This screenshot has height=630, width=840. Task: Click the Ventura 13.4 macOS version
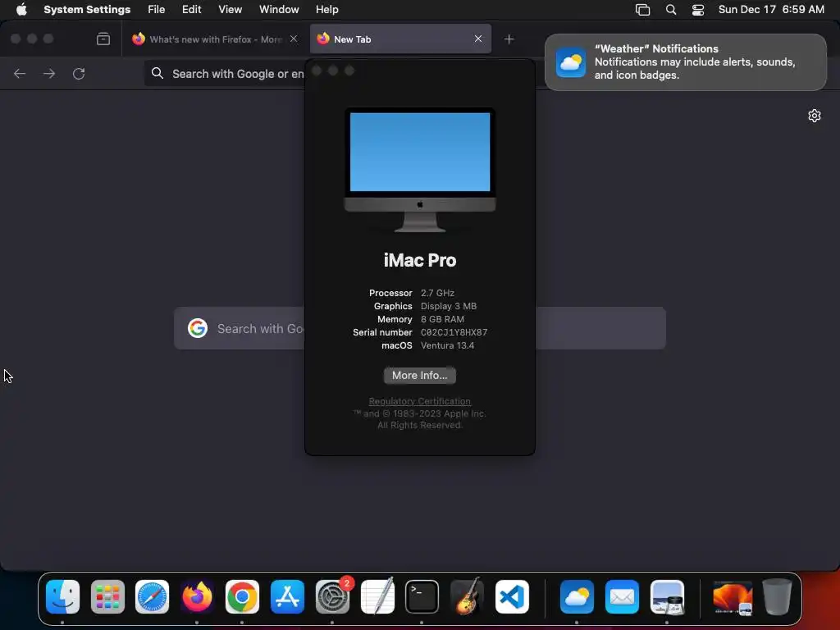click(x=447, y=345)
